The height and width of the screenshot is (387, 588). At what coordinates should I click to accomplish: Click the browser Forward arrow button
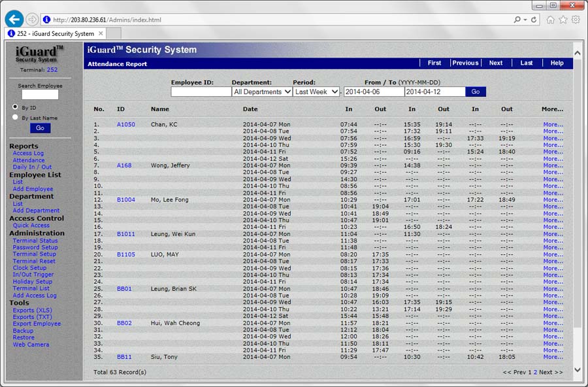[x=32, y=19]
